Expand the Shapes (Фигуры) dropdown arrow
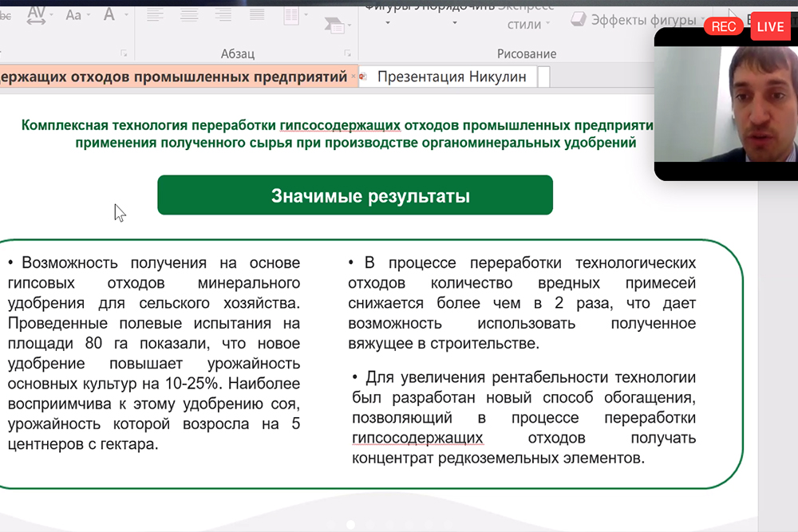Viewport: 798px width, 532px height. [x=389, y=23]
